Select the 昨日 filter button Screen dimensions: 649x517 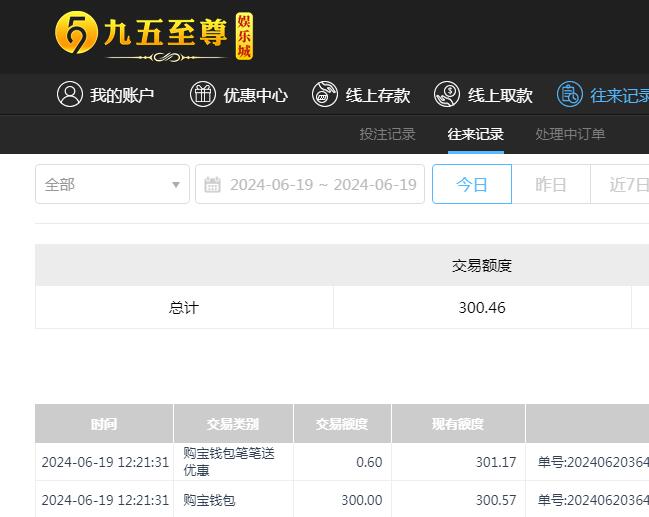pos(551,184)
